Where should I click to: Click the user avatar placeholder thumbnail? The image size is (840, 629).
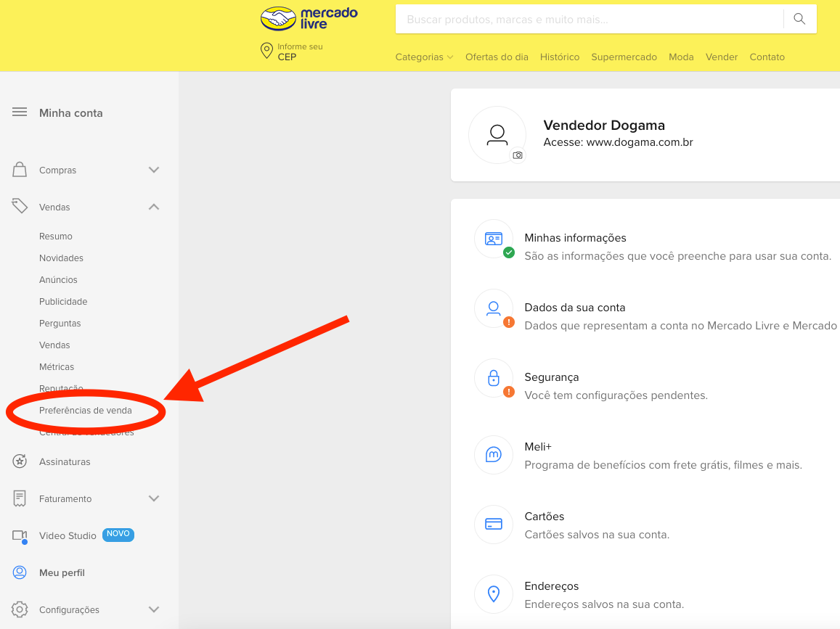click(497, 135)
